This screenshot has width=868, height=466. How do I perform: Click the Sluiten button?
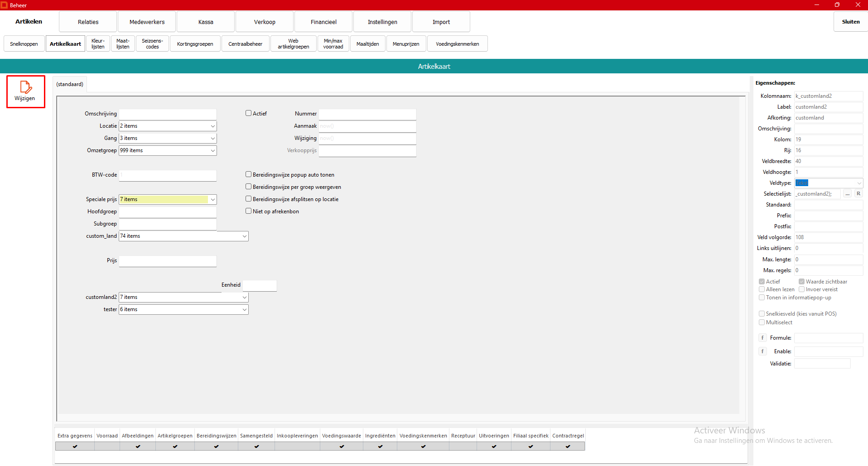(x=850, y=22)
